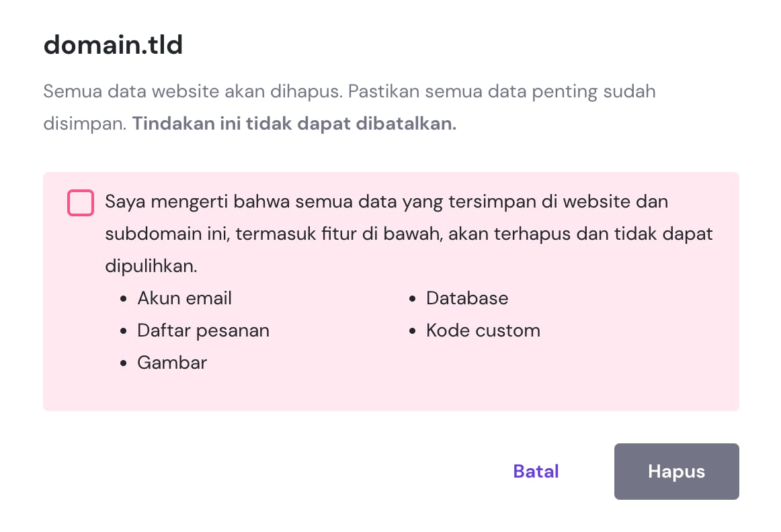
Task: Click the 'Semua data website akan dihapus' sentence
Action: coord(193,91)
